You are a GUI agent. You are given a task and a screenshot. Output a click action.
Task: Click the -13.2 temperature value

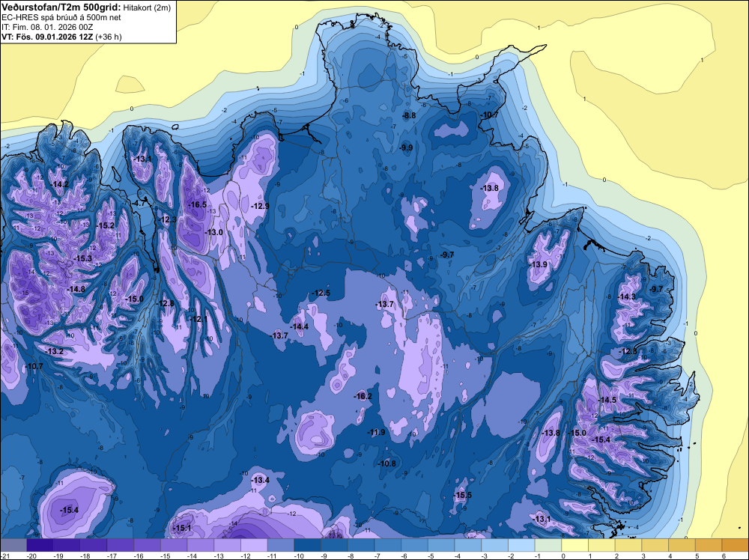click(x=55, y=351)
